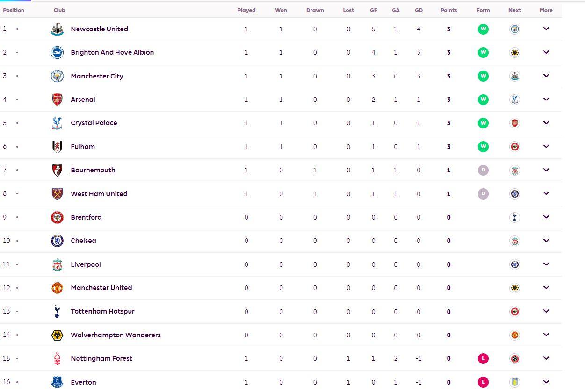This screenshot has height=392, width=585.
Task: Click the Tottenham Hotspur crest icon
Action: 57,312
